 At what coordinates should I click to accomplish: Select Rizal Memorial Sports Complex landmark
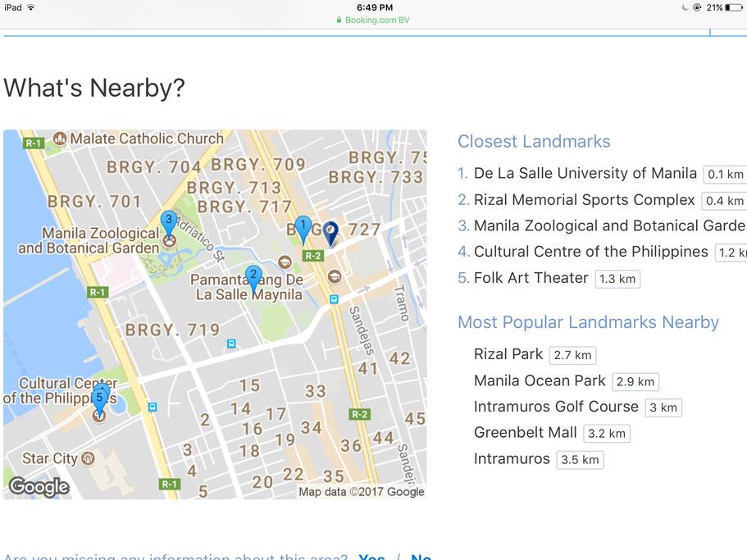[x=584, y=200]
